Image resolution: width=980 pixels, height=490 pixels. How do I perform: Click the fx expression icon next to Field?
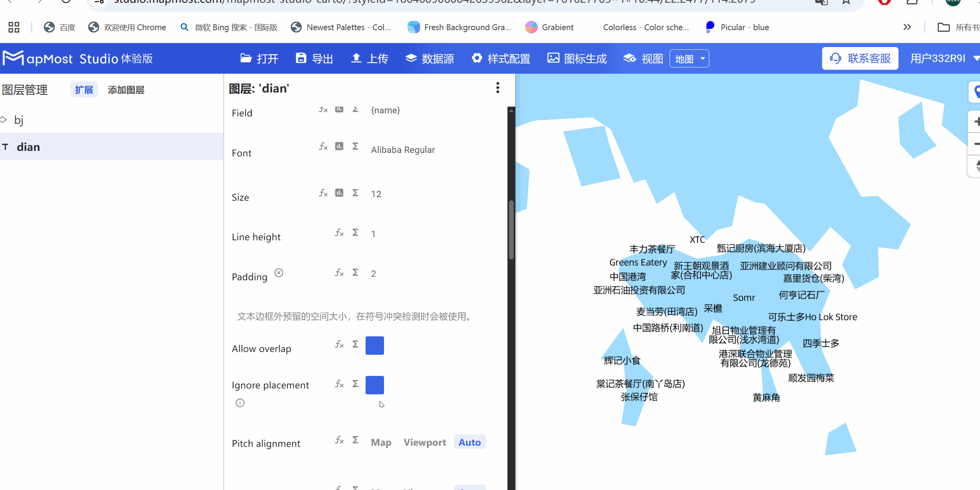click(322, 110)
